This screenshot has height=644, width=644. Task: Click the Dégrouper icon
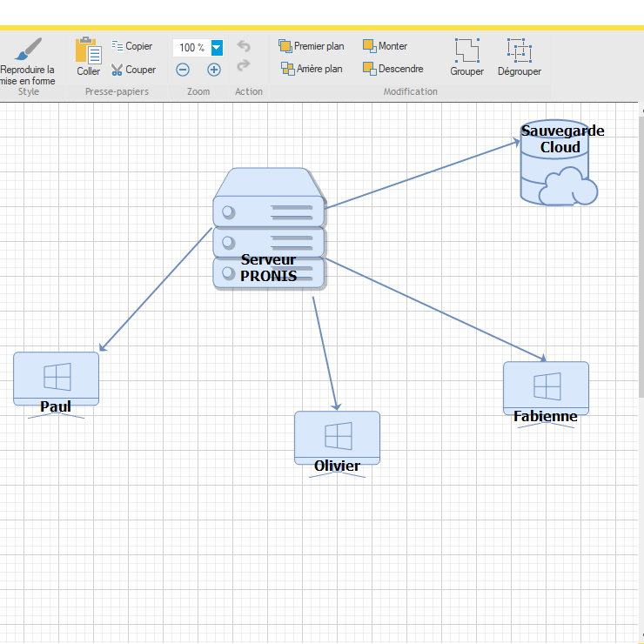point(520,50)
